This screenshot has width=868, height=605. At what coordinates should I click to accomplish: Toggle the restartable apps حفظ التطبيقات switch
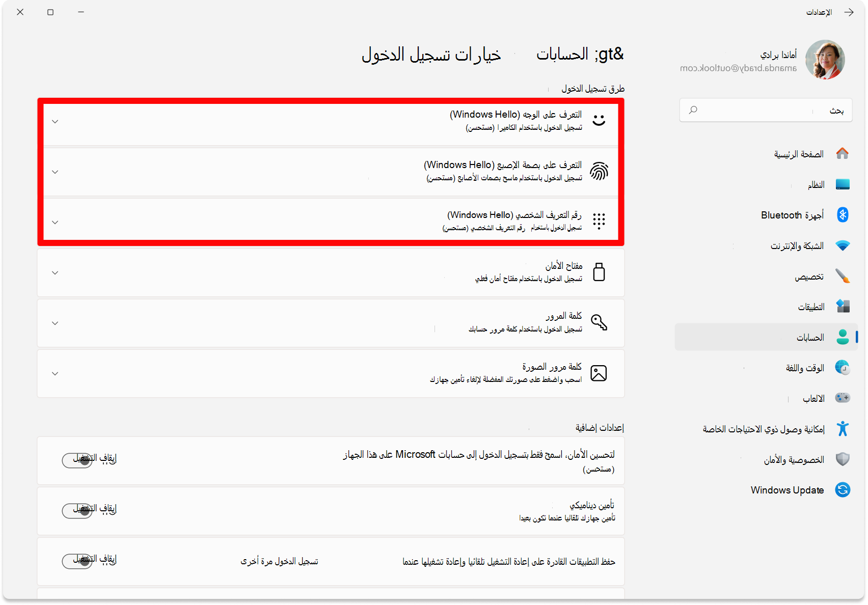point(77,561)
